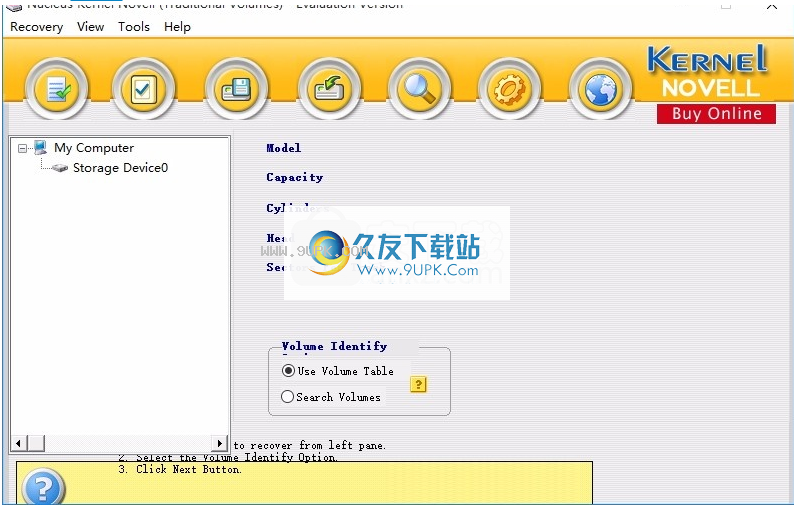Open the Tools menu
794x507 pixels.
[134, 27]
